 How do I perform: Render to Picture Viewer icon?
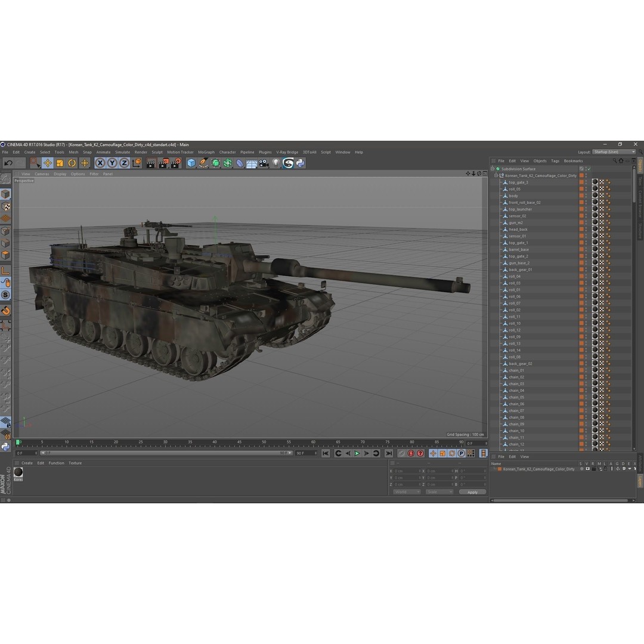163,163
